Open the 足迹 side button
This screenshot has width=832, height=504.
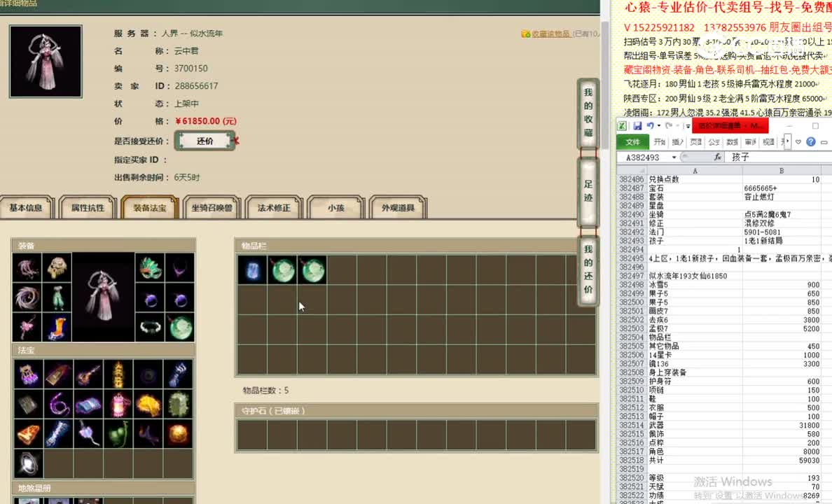tap(588, 192)
